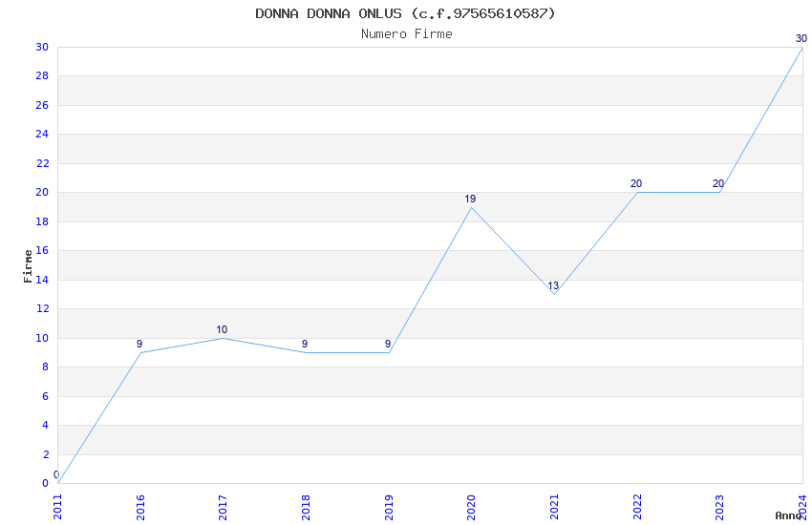Select the y-axis tick label 28

click(42, 76)
